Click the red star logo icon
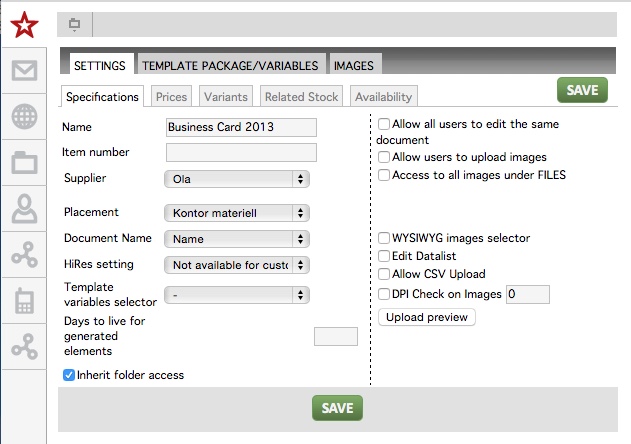The image size is (631, 444). click(x=25, y=25)
